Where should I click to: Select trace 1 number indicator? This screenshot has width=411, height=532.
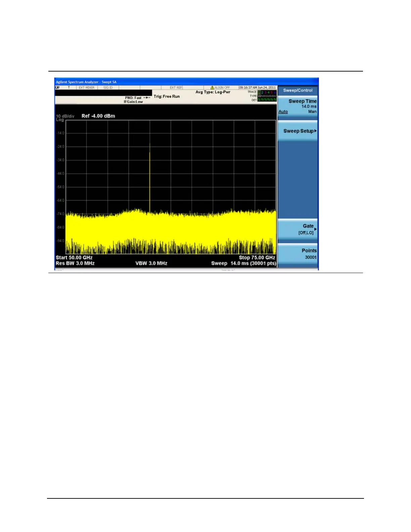[x=259, y=92]
